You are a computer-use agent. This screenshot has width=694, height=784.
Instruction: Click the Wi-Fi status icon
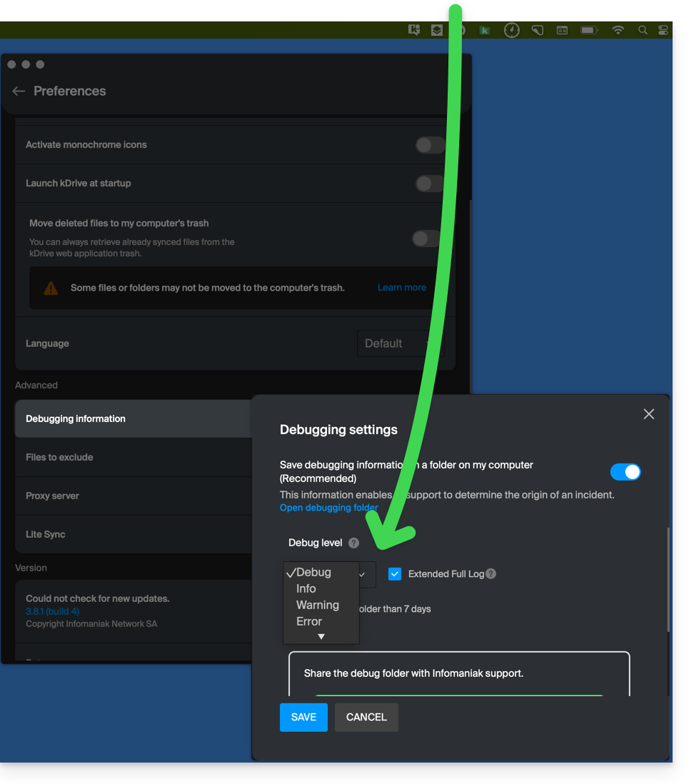click(x=618, y=30)
